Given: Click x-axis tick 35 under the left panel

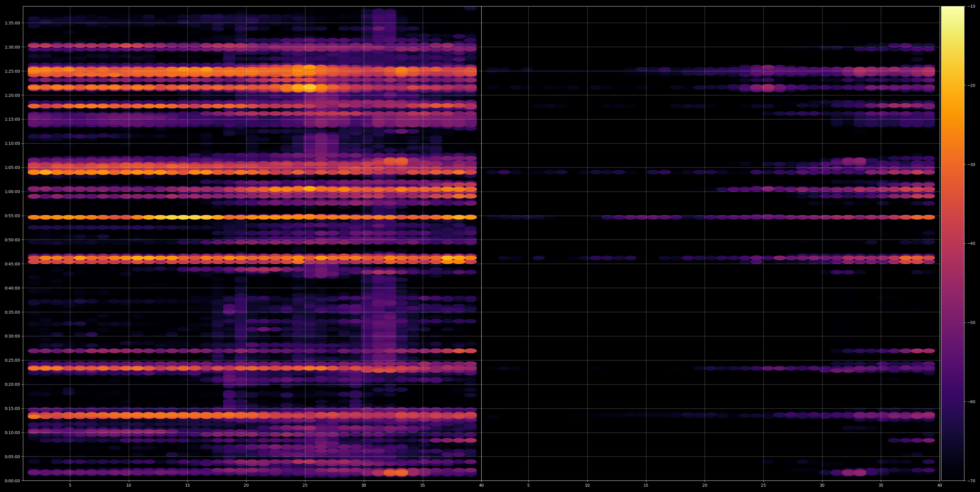Looking at the screenshot, I should click(x=423, y=486).
